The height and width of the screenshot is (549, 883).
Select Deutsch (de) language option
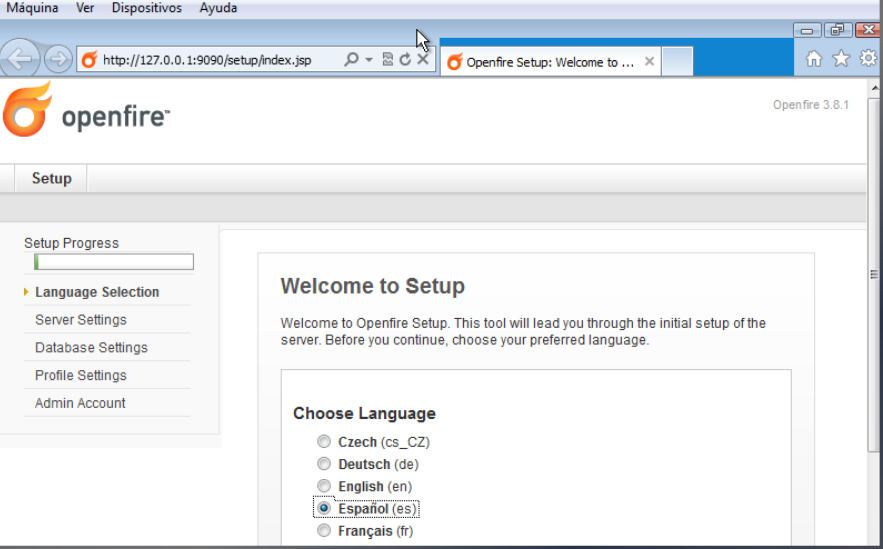[x=323, y=464]
